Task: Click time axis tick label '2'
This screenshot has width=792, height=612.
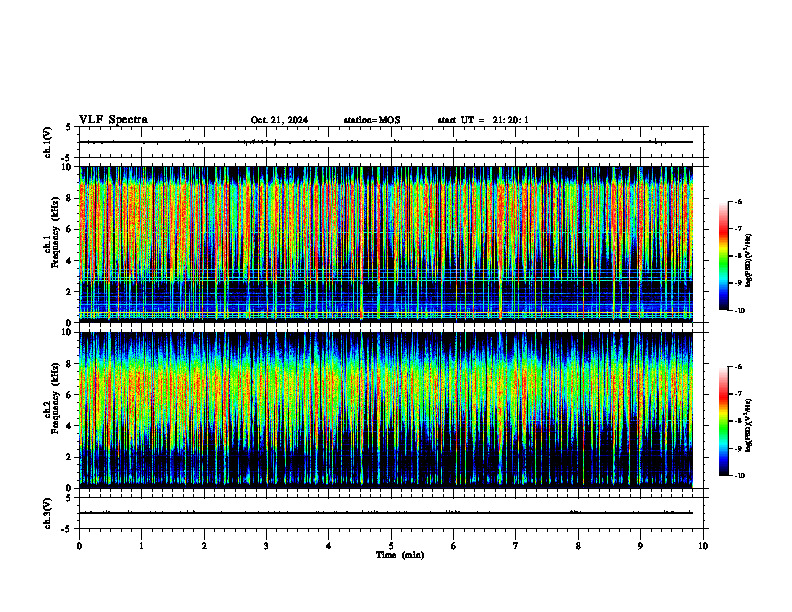Action: [x=204, y=546]
